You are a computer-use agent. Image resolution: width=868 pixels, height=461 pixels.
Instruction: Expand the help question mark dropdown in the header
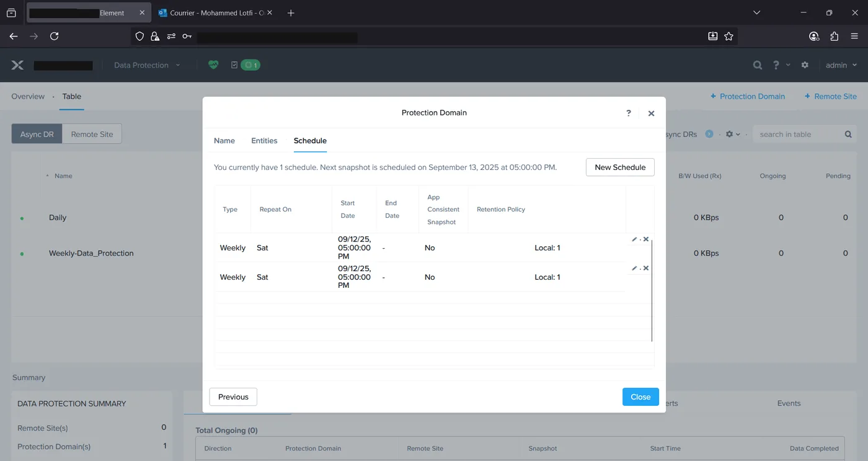[x=781, y=65]
